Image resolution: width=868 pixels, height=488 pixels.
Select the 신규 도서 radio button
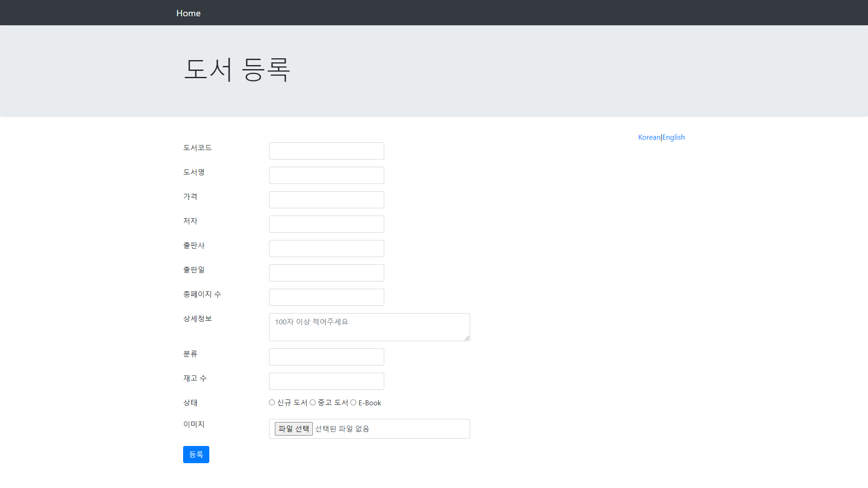[x=272, y=403]
